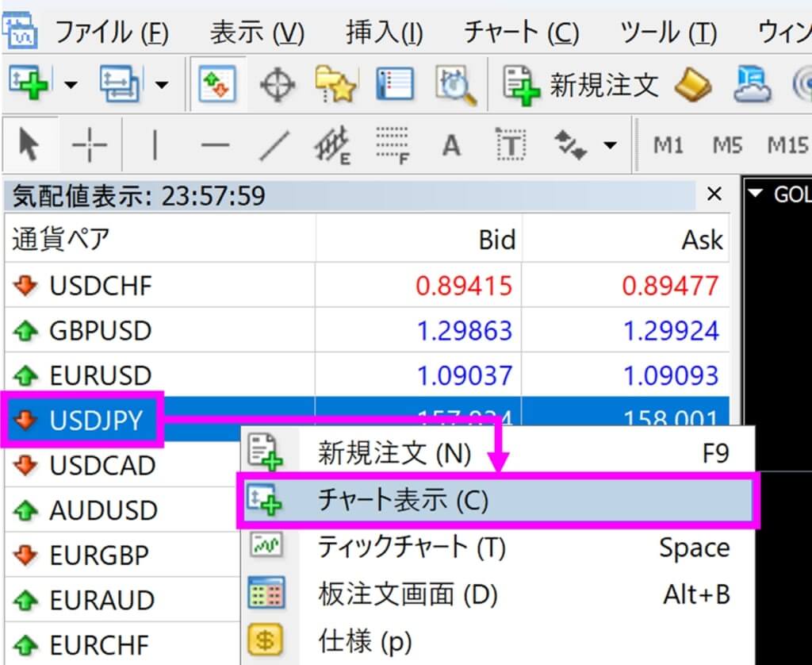
Task: Switch to the M1 timeframe
Action: pyautogui.click(x=668, y=146)
